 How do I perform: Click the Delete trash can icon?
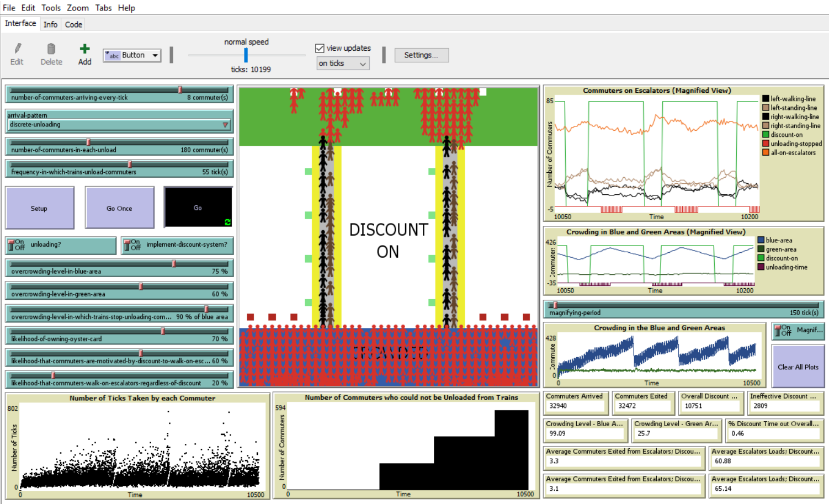pos(51,49)
